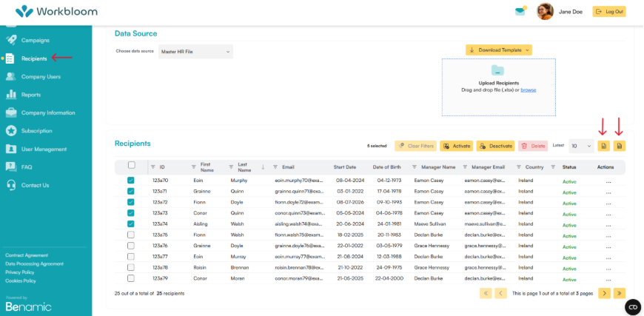Check the checkbox for row 123a79
This screenshot has width=644, height=316.
tap(130, 278)
